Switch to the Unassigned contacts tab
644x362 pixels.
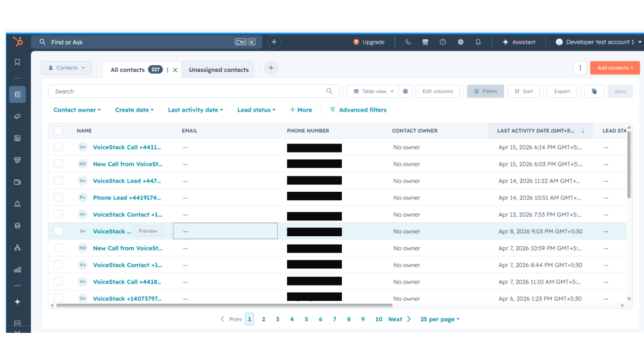[x=219, y=70]
